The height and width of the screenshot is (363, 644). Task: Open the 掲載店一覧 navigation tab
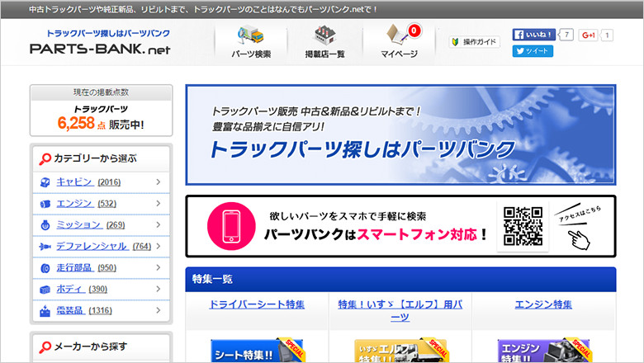pos(324,42)
